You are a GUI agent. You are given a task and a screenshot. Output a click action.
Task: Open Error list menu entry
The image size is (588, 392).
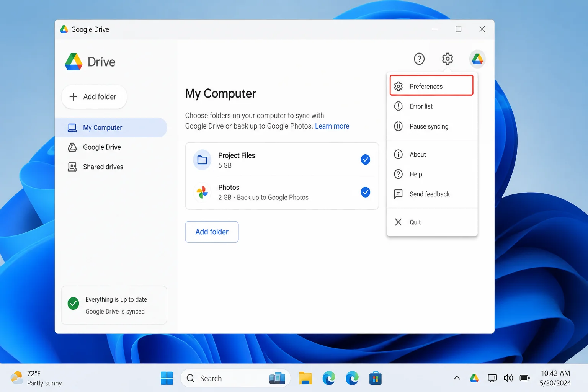tap(431, 106)
